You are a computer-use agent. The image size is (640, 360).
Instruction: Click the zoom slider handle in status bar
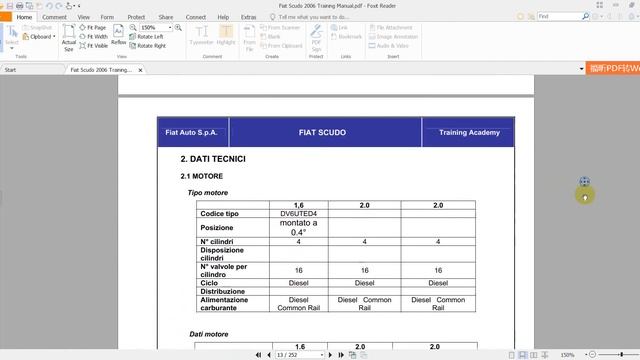tap(621, 355)
